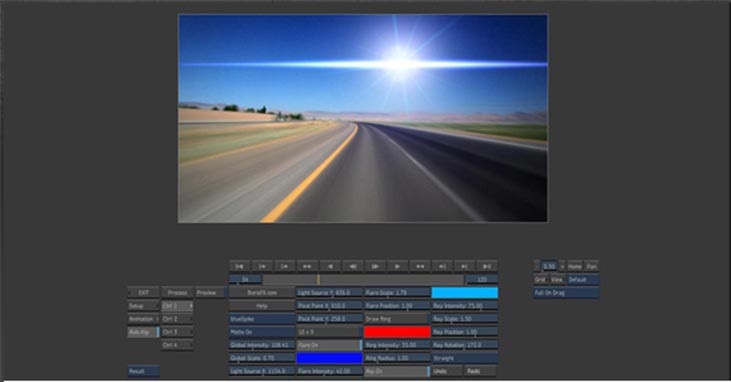Switch to the Setup menu

pyautogui.click(x=144, y=306)
